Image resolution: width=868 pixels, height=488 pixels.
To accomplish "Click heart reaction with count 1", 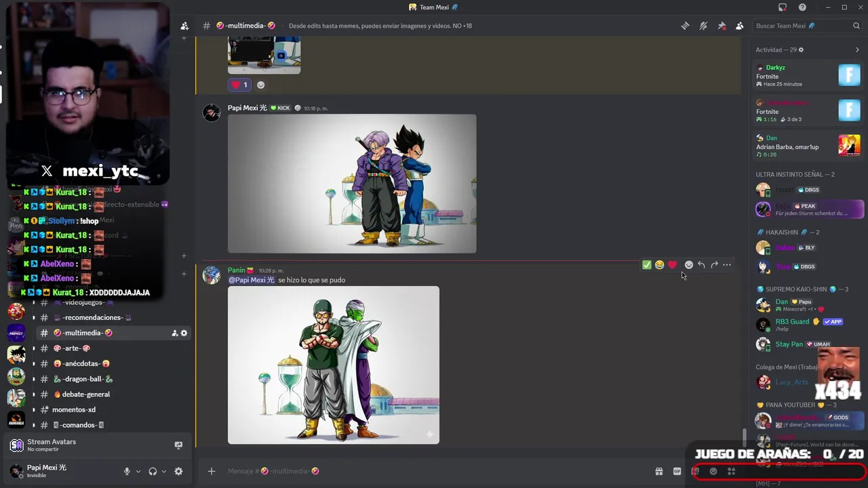I will (x=239, y=85).
